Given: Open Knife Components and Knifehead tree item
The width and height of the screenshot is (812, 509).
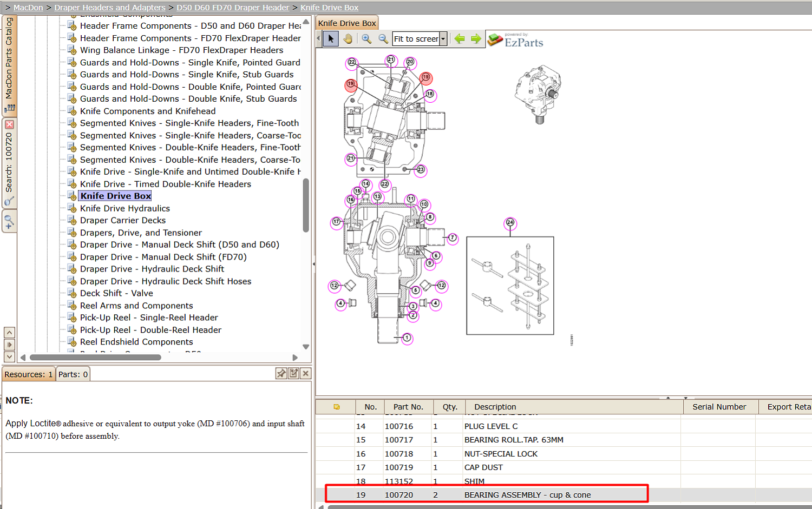Looking at the screenshot, I should click(148, 111).
